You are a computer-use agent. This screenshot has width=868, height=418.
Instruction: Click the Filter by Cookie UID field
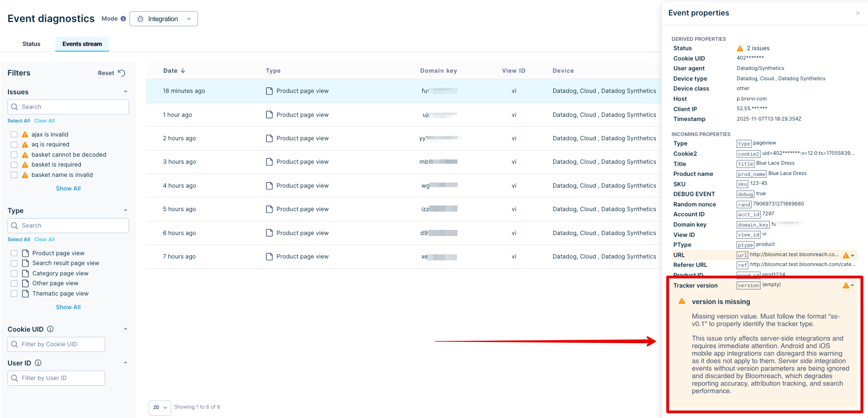(56, 344)
